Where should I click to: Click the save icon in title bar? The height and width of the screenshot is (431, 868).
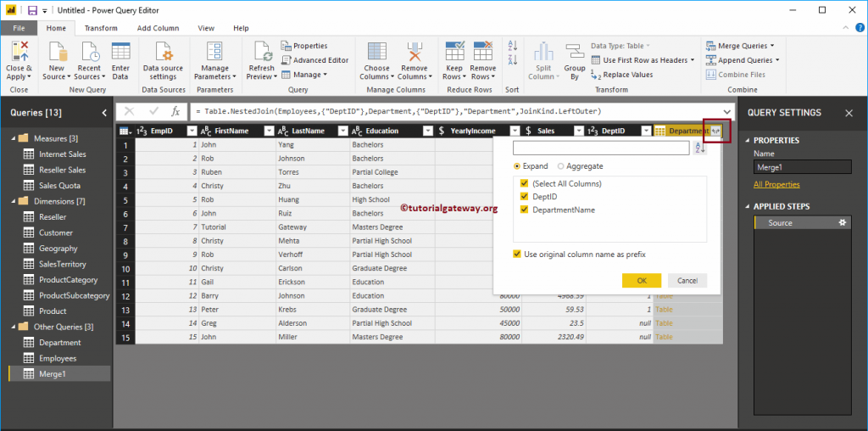[x=32, y=10]
